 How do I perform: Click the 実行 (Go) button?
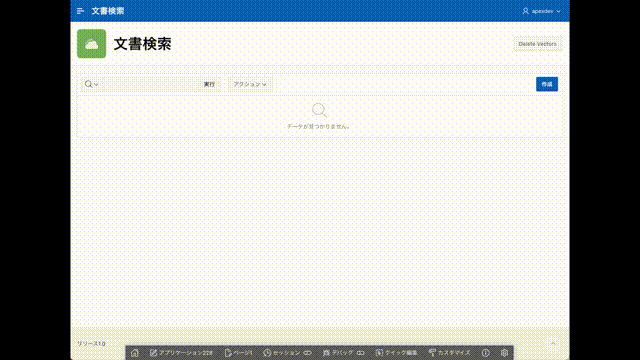click(x=209, y=84)
